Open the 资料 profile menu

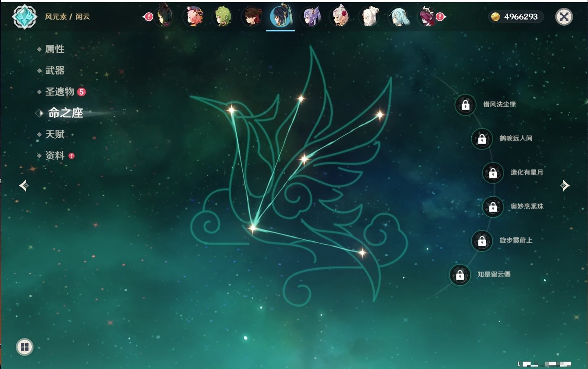(x=55, y=155)
